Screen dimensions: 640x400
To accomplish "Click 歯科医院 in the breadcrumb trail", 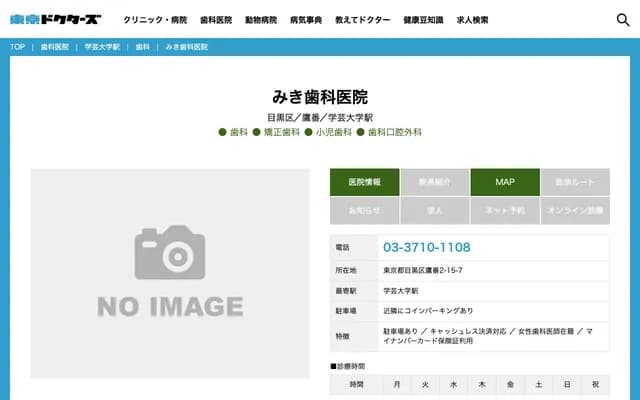I will tap(55, 47).
